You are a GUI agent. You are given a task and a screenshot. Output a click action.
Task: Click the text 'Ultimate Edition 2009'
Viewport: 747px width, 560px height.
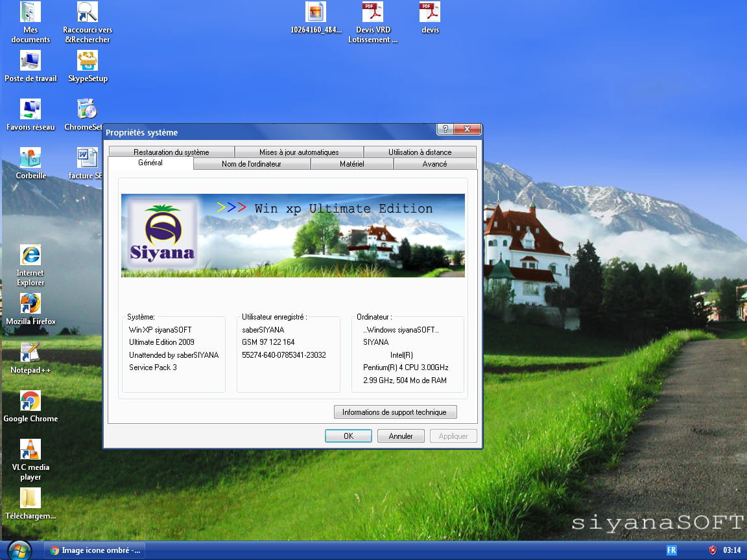pyautogui.click(x=161, y=342)
